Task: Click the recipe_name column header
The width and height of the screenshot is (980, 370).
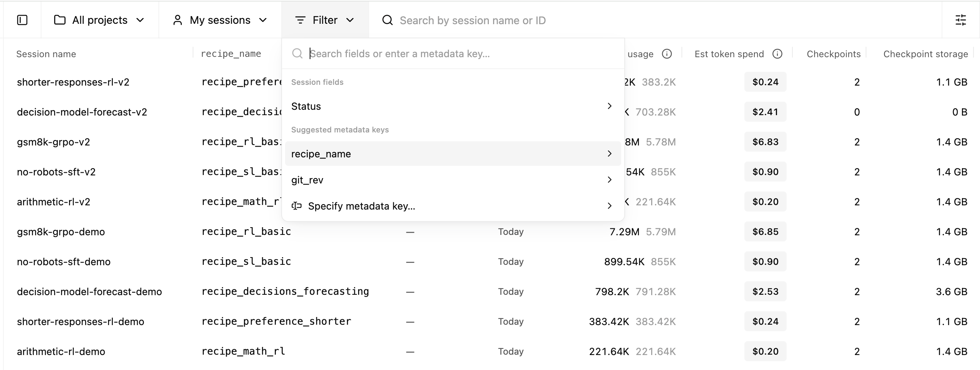Action: tap(231, 54)
